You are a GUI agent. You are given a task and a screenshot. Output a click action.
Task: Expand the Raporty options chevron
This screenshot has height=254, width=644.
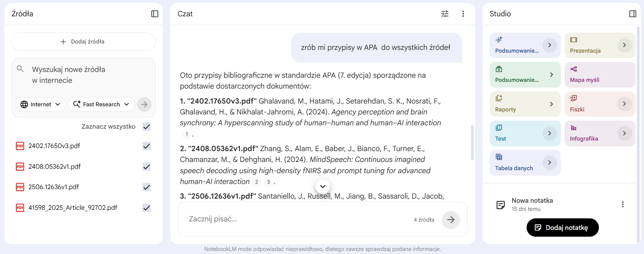pyautogui.click(x=551, y=104)
